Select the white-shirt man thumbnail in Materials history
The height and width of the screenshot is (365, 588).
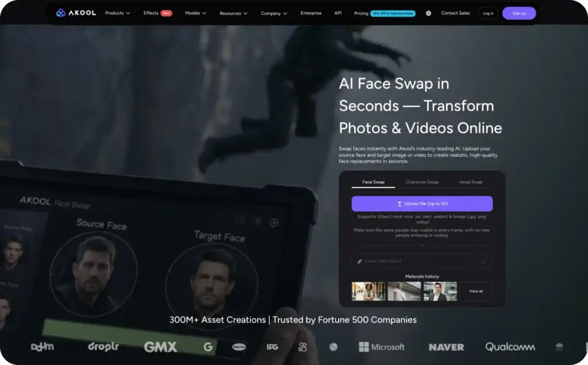[x=404, y=291]
